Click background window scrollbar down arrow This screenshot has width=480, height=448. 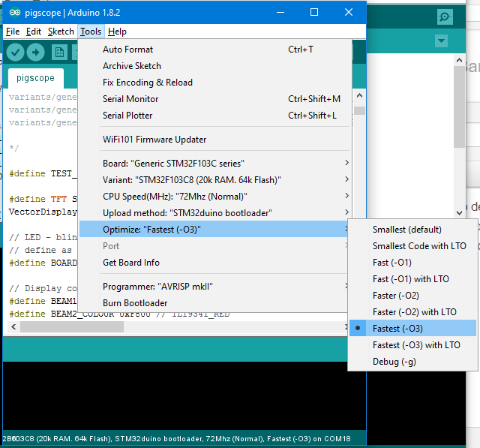[x=459, y=212]
